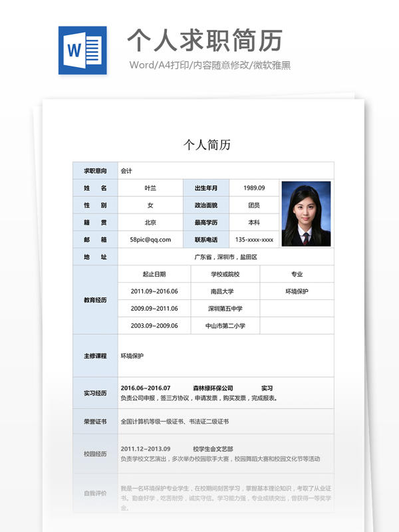Click the 自我评价 section label
This screenshot has width=399, height=532.
coord(95,493)
